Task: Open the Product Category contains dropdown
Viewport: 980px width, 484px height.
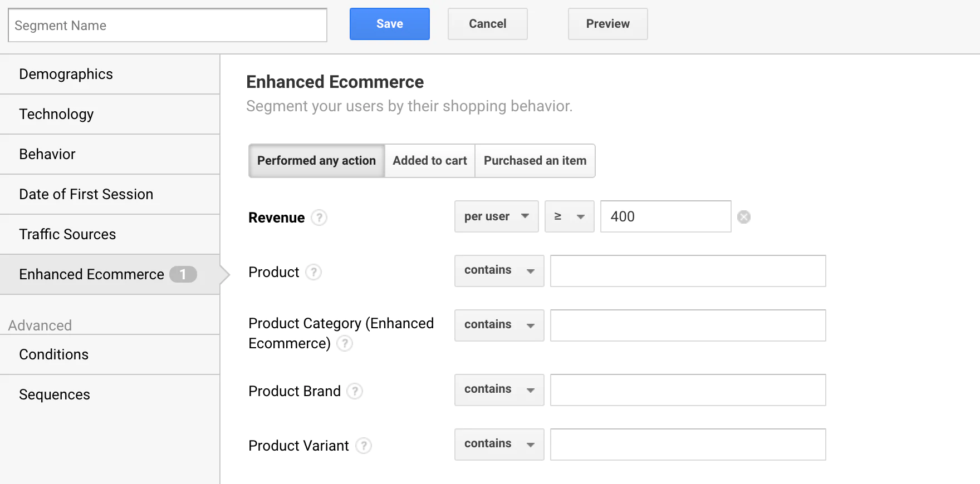Action: pyautogui.click(x=499, y=325)
